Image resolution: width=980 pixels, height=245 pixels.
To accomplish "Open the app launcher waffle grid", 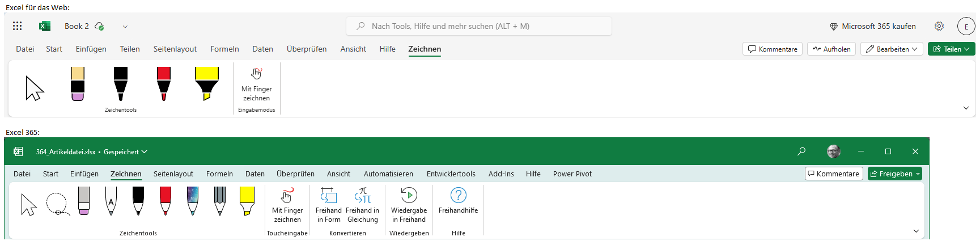I will (18, 26).
